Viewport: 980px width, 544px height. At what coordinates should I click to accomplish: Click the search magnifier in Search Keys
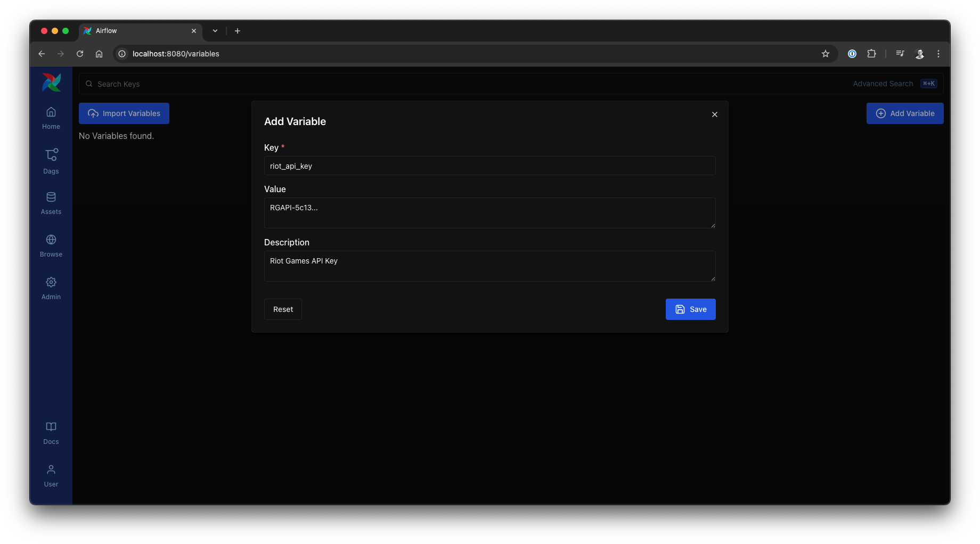pos(89,84)
